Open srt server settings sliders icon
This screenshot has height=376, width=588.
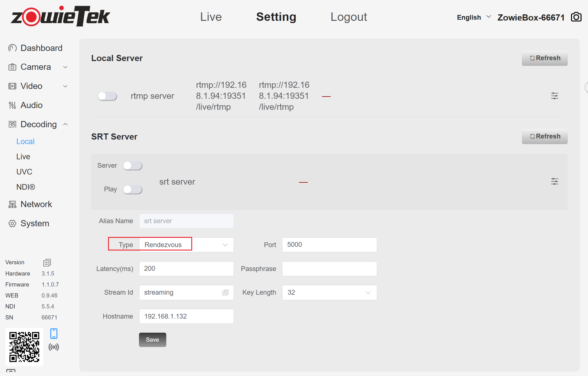click(x=554, y=182)
